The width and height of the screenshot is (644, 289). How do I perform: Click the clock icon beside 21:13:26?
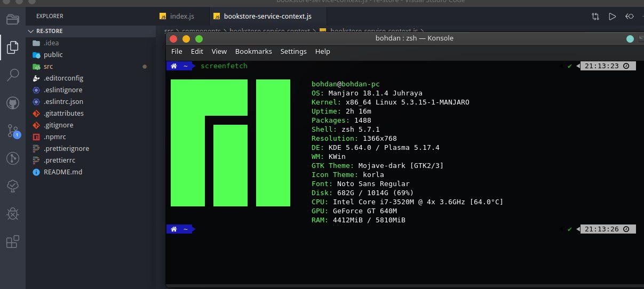626,229
